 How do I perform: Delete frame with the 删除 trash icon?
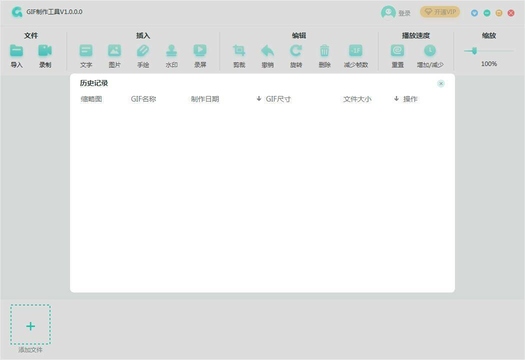pos(324,51)
